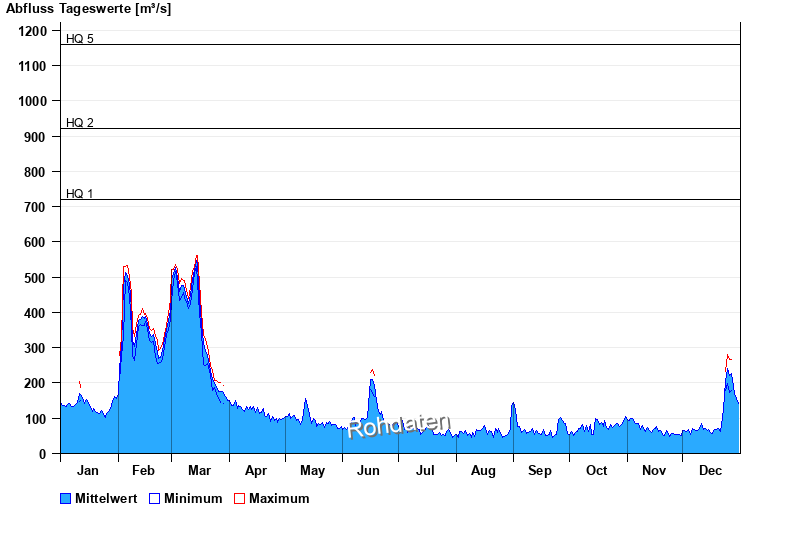Click the Dec month axis label

[x=710, y=470]
